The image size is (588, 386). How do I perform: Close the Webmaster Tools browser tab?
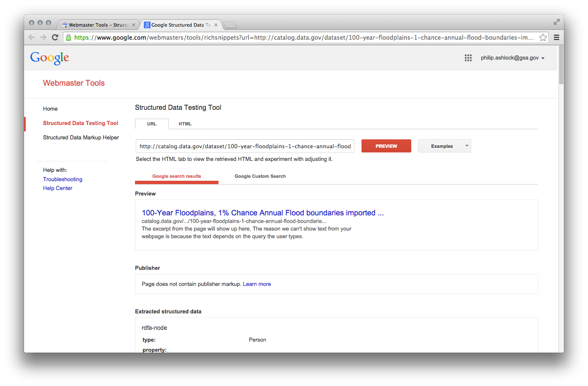pos(134,25)
